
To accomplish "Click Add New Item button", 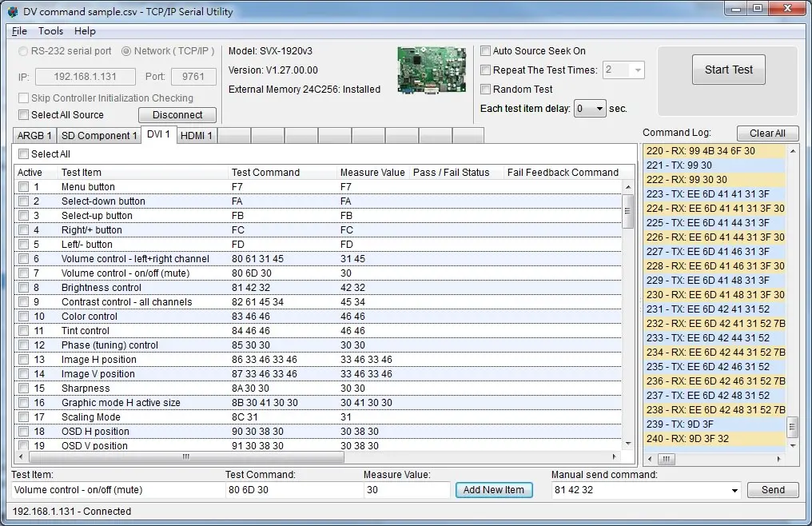I will pyautogui.click(x=494, y=490).
